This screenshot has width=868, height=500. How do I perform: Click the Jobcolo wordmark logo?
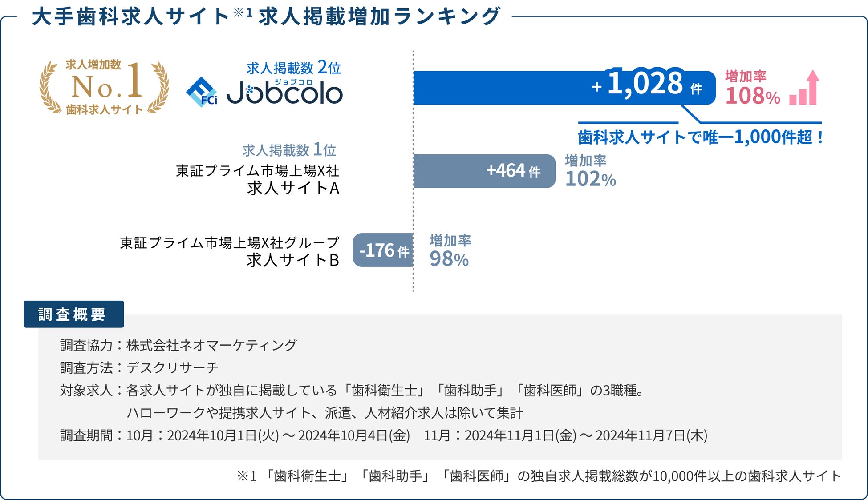point(285,93)
